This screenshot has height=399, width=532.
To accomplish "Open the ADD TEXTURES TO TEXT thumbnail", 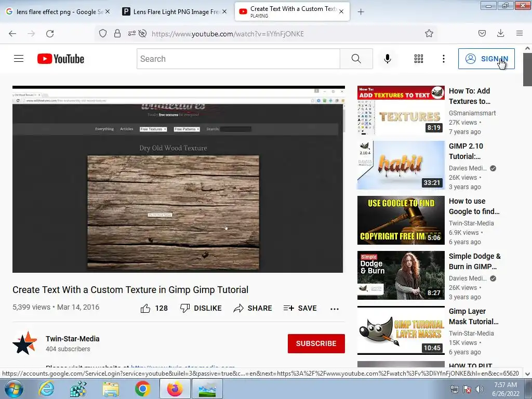I will point(401,110).
